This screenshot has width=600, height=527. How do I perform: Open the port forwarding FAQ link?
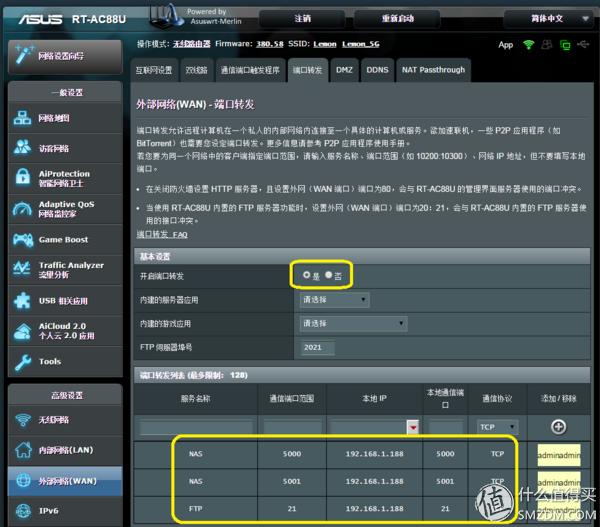click(162, 235)
